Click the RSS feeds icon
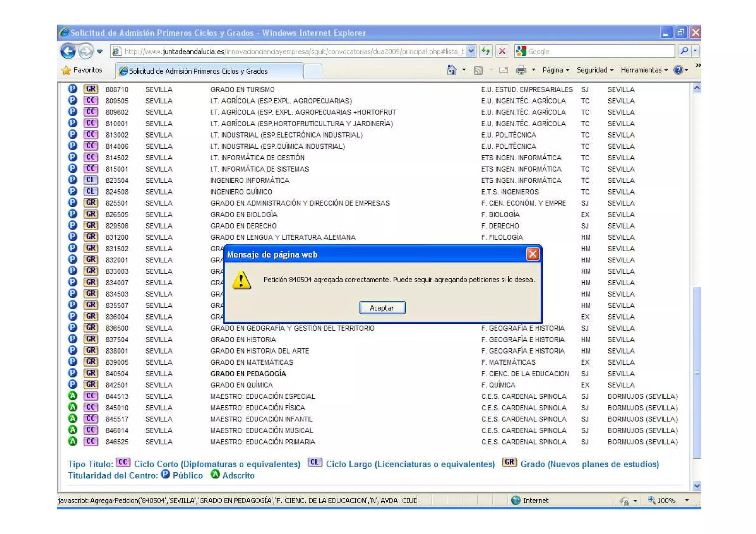This screenshot has width=756, height=534. (x=478, y=70)
